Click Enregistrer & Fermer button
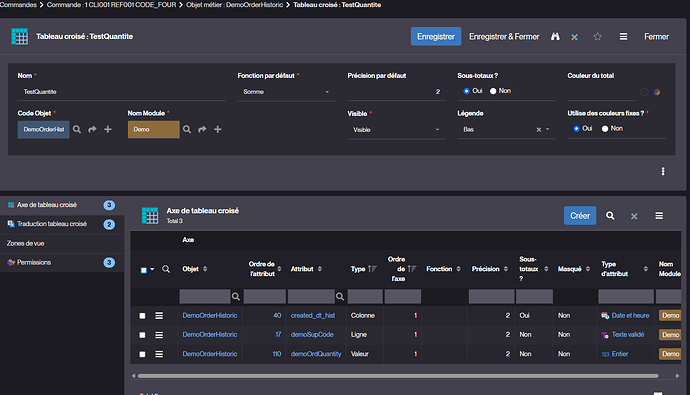This screenshot has width=690, height=395. pyautogui.click(x=504, y=37)
